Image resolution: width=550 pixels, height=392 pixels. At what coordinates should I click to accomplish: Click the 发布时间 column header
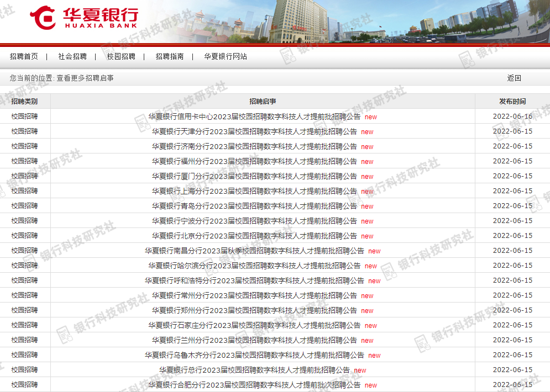pyautogui.click(x=512, y=101)
